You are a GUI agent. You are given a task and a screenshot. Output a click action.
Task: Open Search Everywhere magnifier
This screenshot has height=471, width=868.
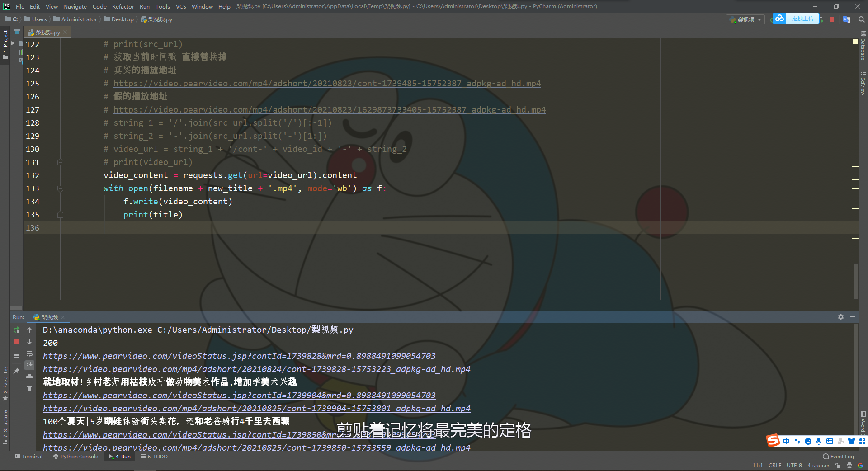pos(862,19)
